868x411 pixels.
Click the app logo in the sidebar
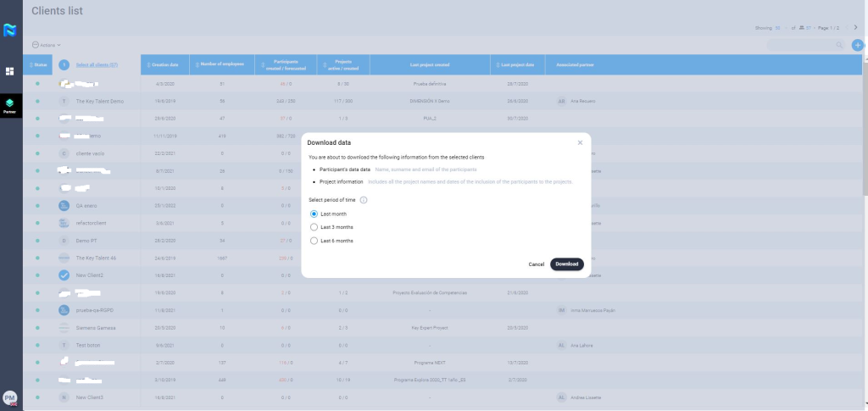pyautogui.click(x=10, y=31)
